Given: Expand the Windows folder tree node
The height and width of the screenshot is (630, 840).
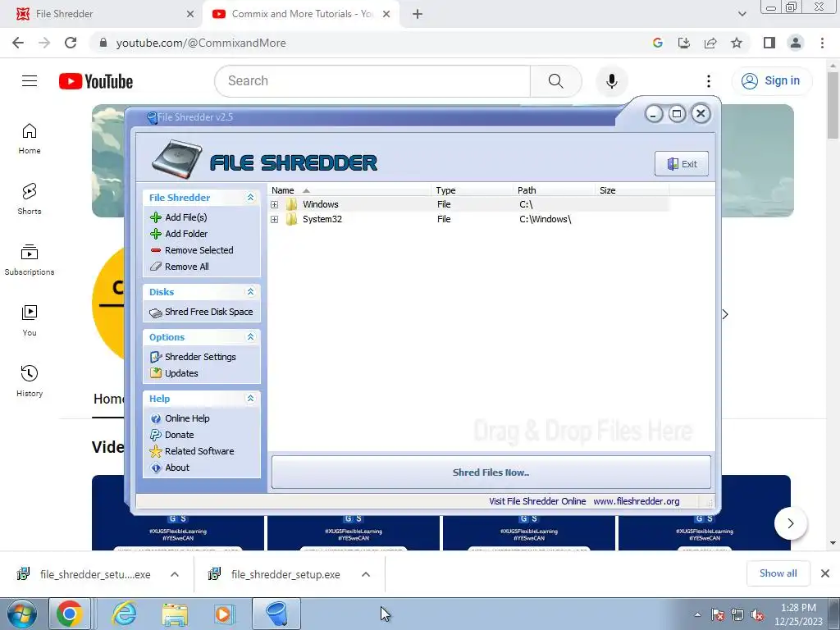Looking at the screenshot, I should pyautogui.click(x=274, y=204).
